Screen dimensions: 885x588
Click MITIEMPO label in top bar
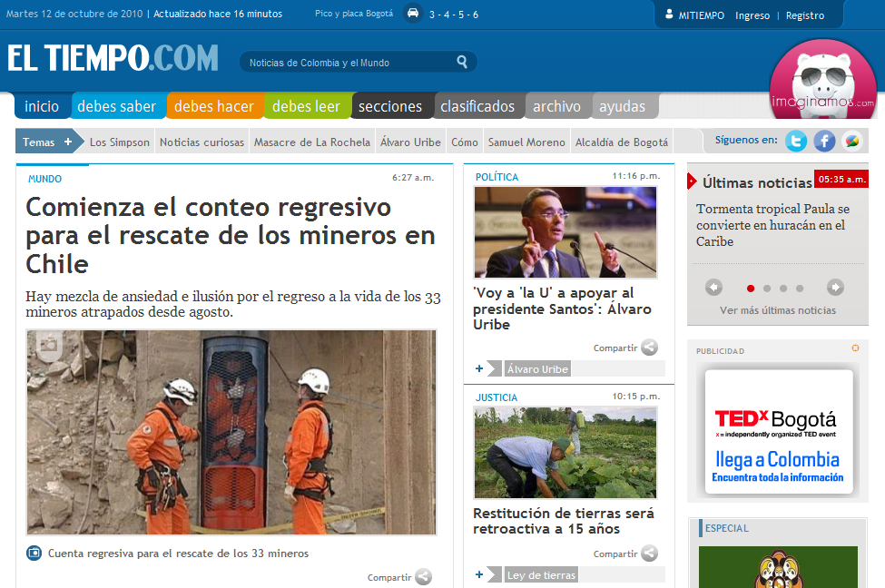[x=701, y=15]
